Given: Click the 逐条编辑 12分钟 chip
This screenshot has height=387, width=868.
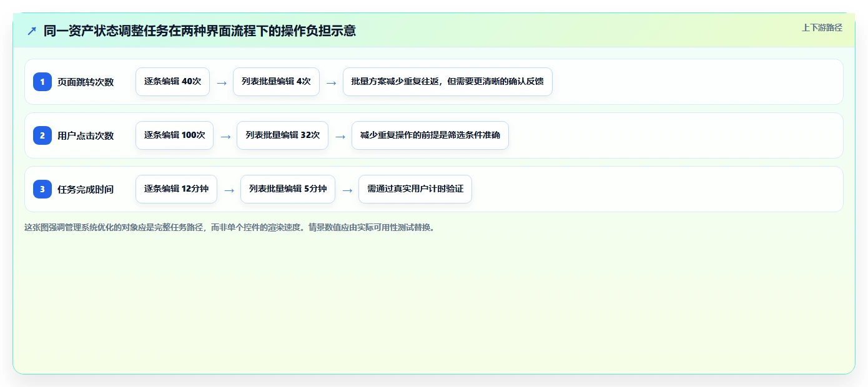Looking at the screenshot, I should coord(176,189).
